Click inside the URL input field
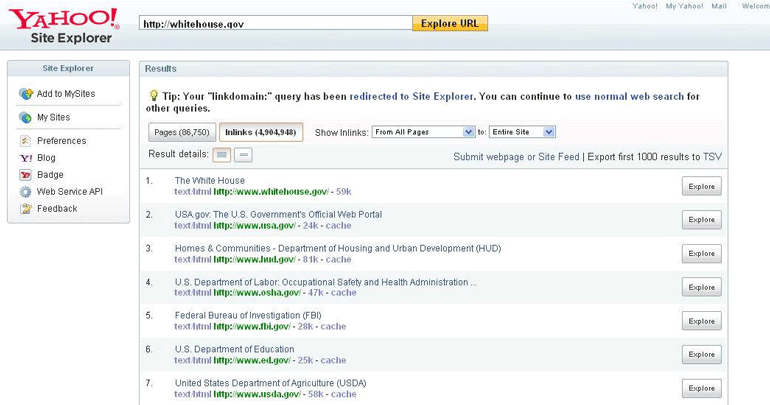770x405 pixels. [x=275, y=23]
